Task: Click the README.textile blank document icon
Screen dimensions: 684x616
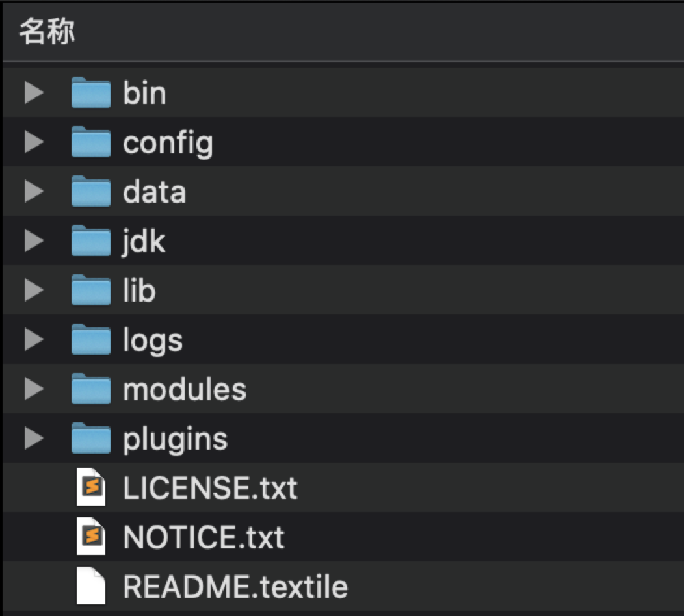Action: coord(91,586)
